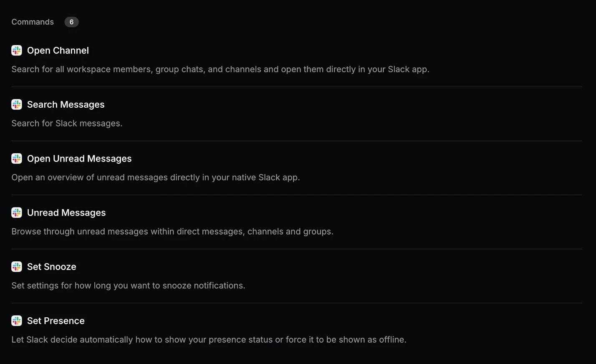The height and width of the screenshot is (364, 596).
Task: Click the Slack icon beside Set Presence
Action: coord(17,321)
